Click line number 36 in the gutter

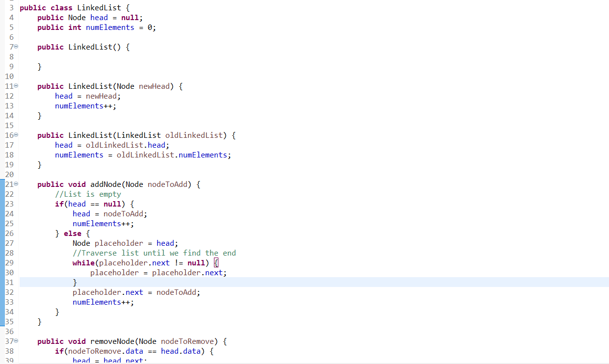point(9,332)
